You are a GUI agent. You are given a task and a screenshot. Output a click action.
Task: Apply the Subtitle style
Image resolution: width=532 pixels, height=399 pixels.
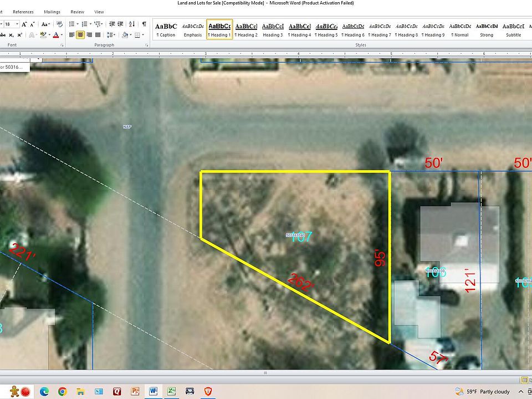pyautogui.click(x=513, y=29)
